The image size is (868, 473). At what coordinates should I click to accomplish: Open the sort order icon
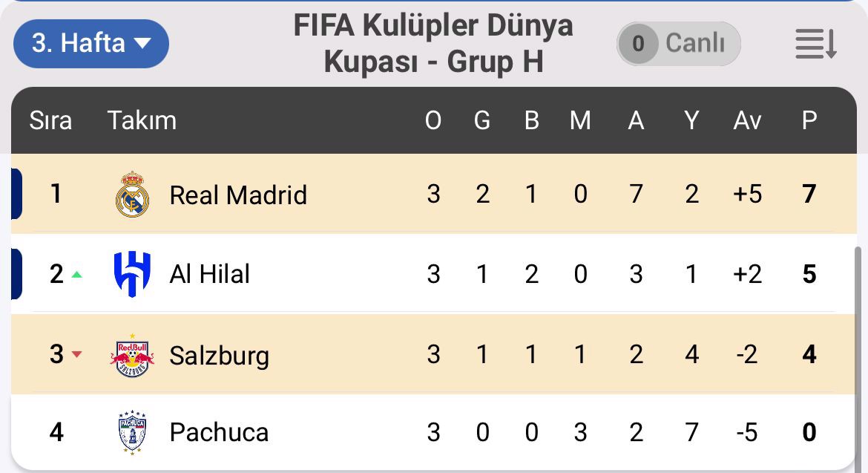(x=815, y=44)
